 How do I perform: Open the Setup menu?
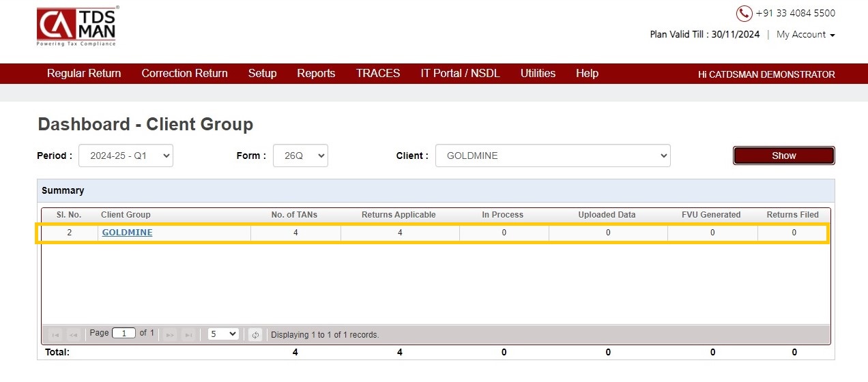[x=262, y=74]
